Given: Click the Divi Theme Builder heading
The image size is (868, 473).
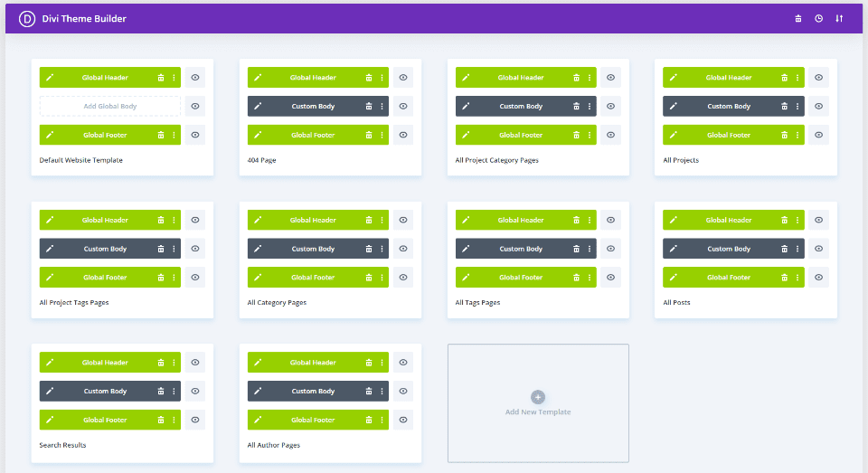Looking at the screenshot, I should click(84, 19).
